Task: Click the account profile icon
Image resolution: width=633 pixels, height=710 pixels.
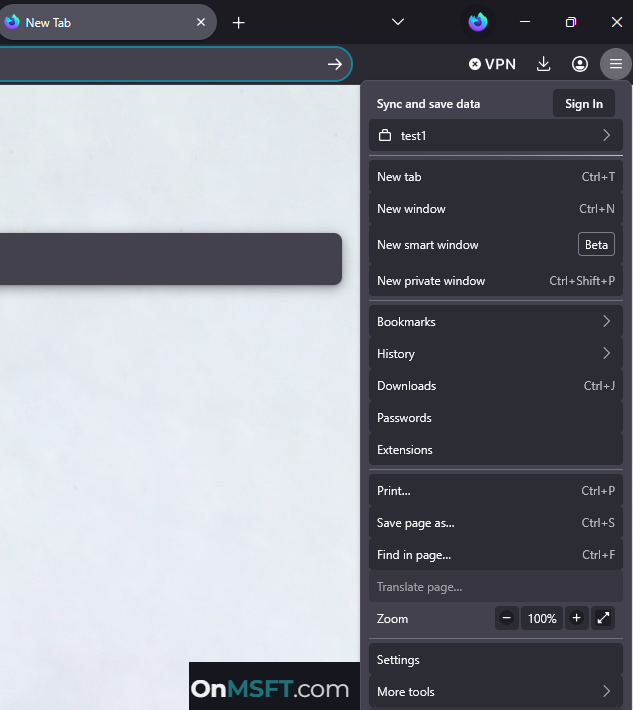Action: pyautogui.click(x=580, y=64)
